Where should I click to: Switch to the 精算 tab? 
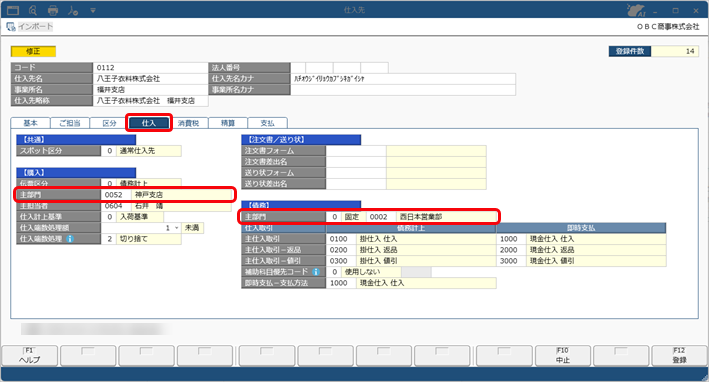pos(227,123)
